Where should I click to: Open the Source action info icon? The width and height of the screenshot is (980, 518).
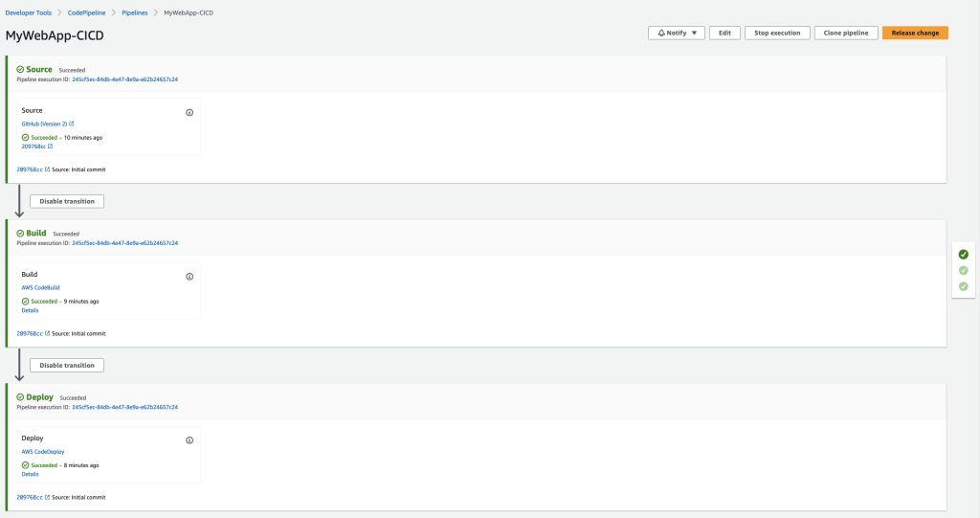[x=189, y=113]
